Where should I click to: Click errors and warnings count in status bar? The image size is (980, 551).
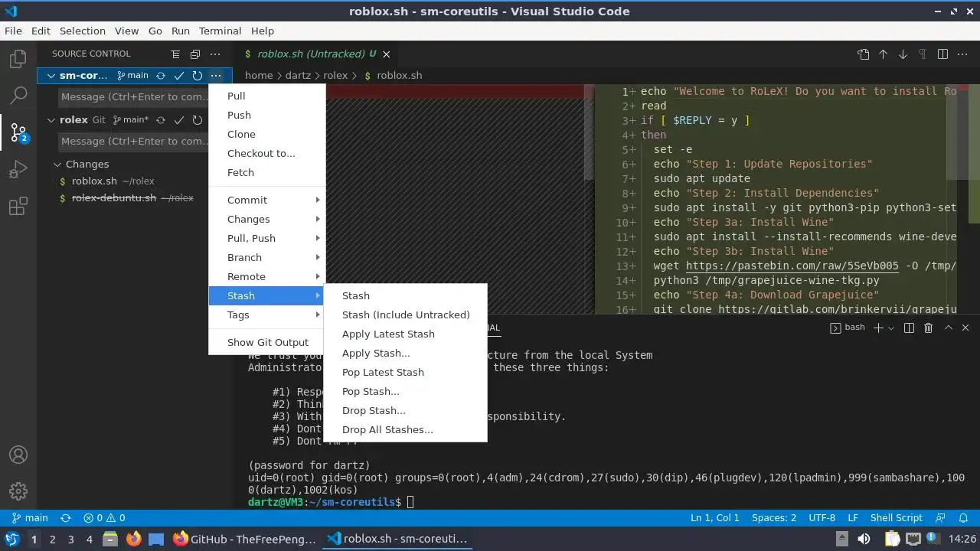(x=104, y=518)
